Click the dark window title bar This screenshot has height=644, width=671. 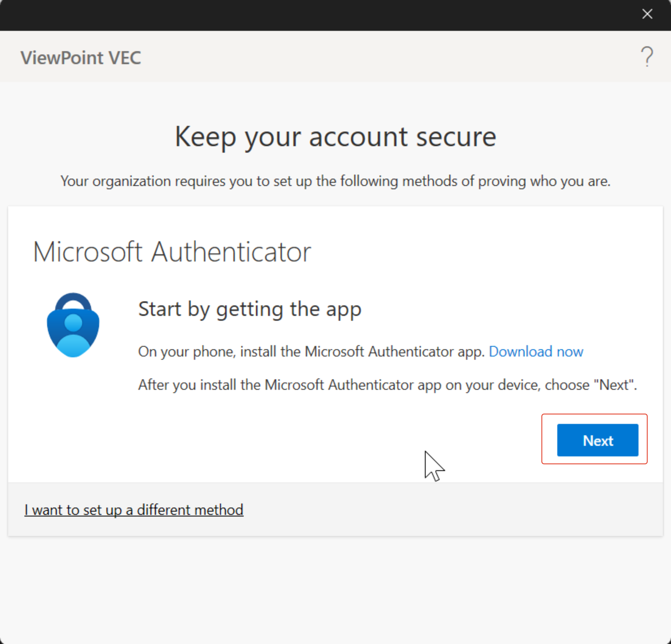[308, 15]
